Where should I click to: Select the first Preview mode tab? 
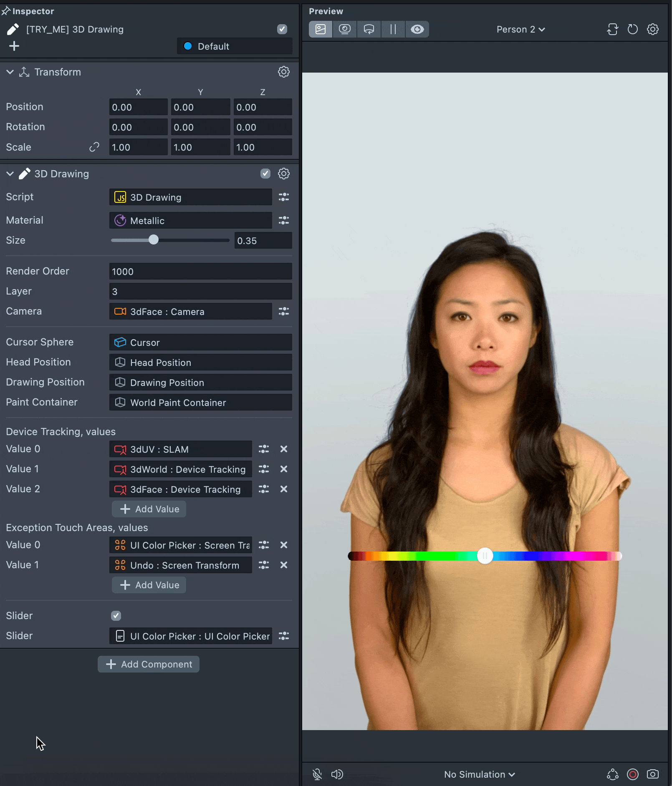[321, 29]
